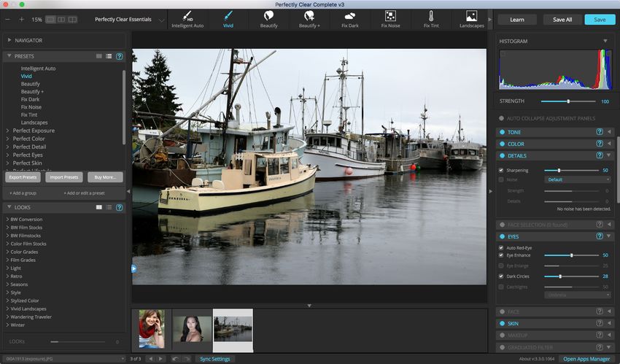Image resolution: width=620 pixels, height=364 pixels.
Task: Select the red-scarf woman thumbnail
Action: tap(152, 329)
